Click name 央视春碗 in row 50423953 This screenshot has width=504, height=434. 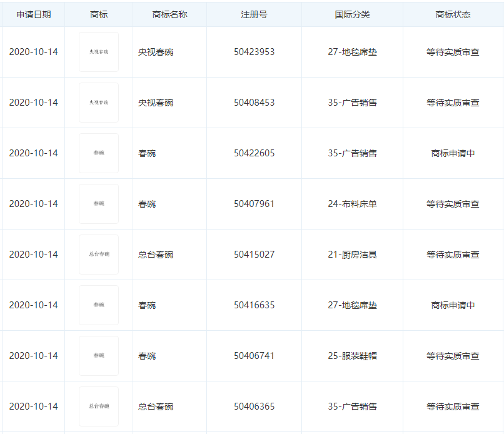point(156,52)
